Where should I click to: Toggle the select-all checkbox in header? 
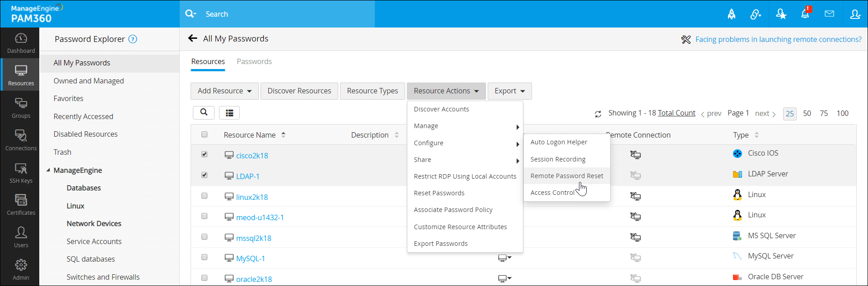[x=205, y=134]
